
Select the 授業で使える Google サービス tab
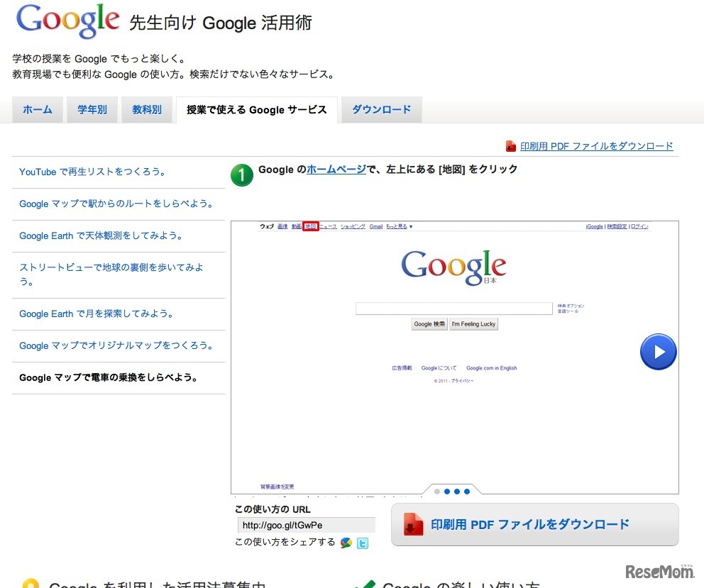click(x=256, y=109)
